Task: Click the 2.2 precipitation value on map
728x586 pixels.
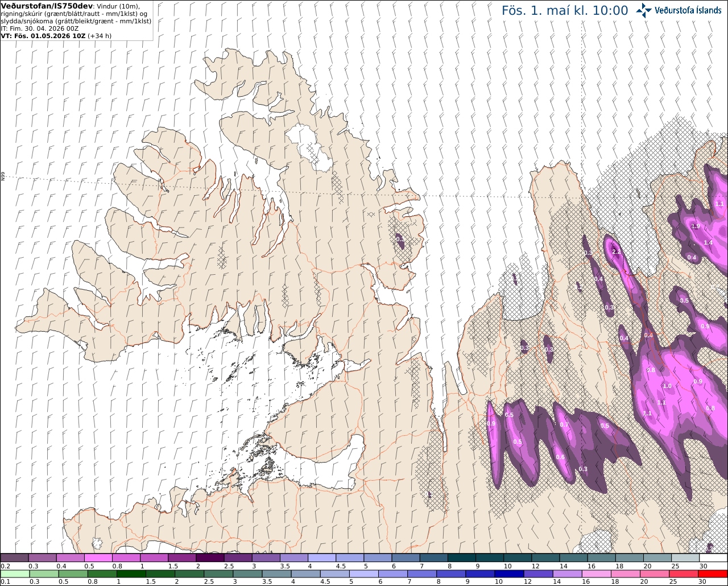Action: [615, 251]
